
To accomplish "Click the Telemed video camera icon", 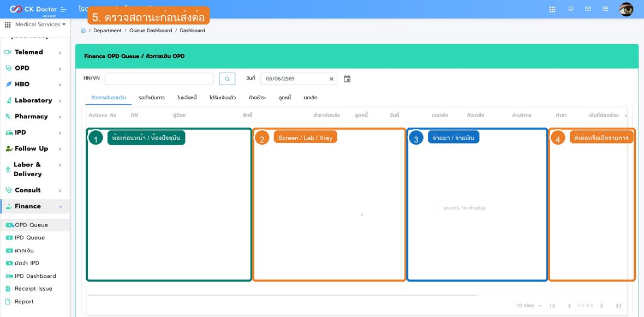I will click(8, 52).
